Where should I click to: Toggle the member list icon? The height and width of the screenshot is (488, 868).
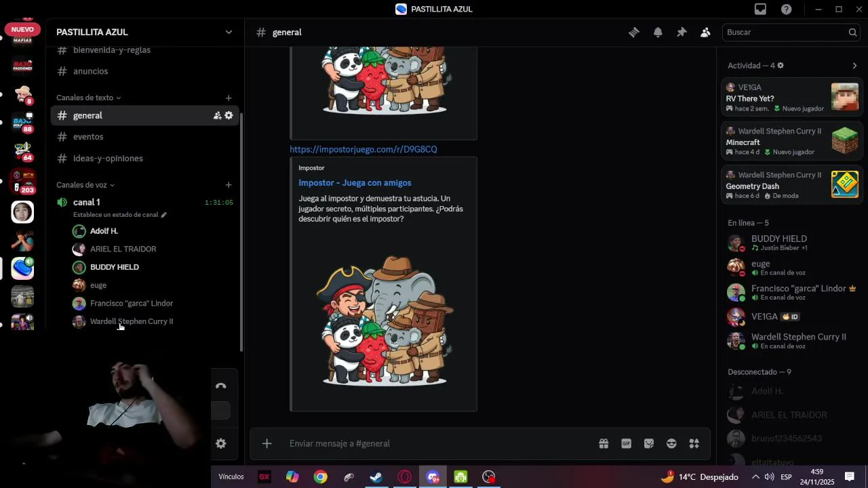(705, 32)
